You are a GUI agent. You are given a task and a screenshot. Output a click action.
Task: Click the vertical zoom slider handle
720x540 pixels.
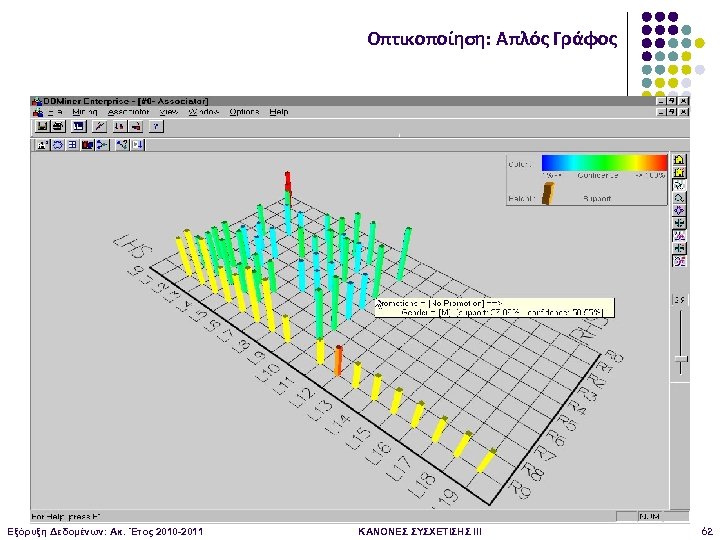point(680,359)
